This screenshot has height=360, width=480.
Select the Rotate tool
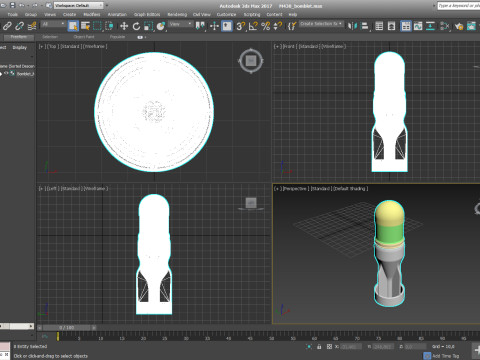pyautogui.click(x=136, y=26)
